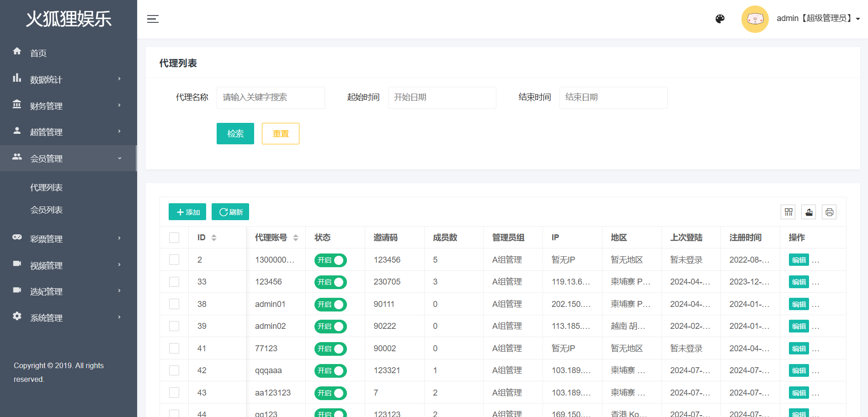Screen dimensions: 868x417
Task: Click the 首页 home icon in sidebar
Action: pos(17,52)
